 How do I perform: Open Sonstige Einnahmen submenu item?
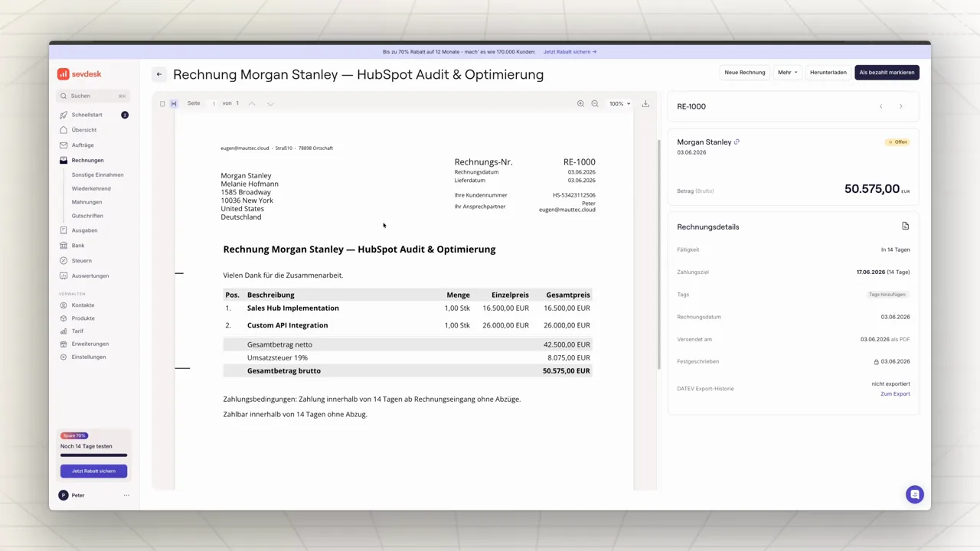point(97,175)
